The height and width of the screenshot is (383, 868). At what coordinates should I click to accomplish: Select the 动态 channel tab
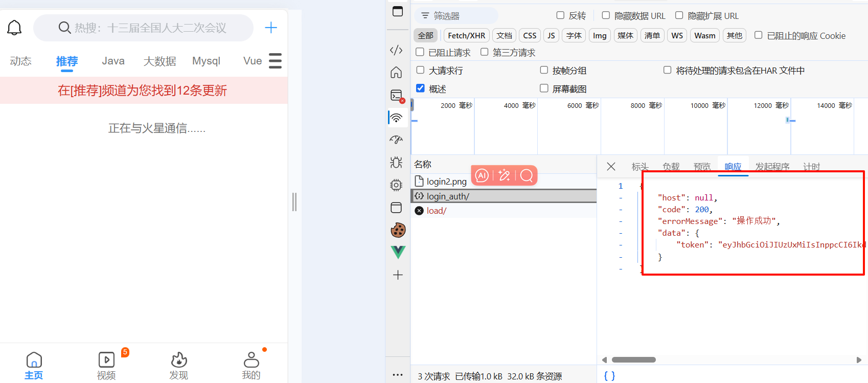(x=21, y=61)
